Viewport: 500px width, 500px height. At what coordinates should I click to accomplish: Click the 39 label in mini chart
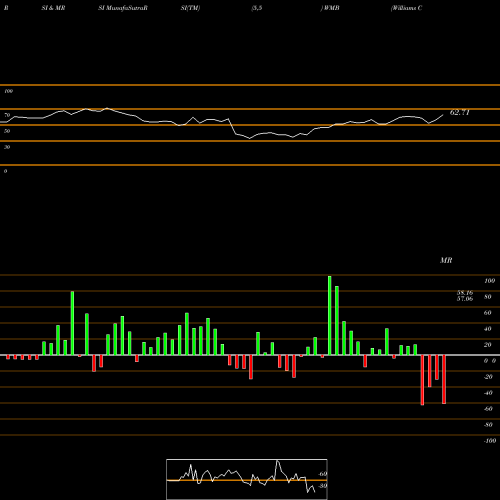coord(323,486)
